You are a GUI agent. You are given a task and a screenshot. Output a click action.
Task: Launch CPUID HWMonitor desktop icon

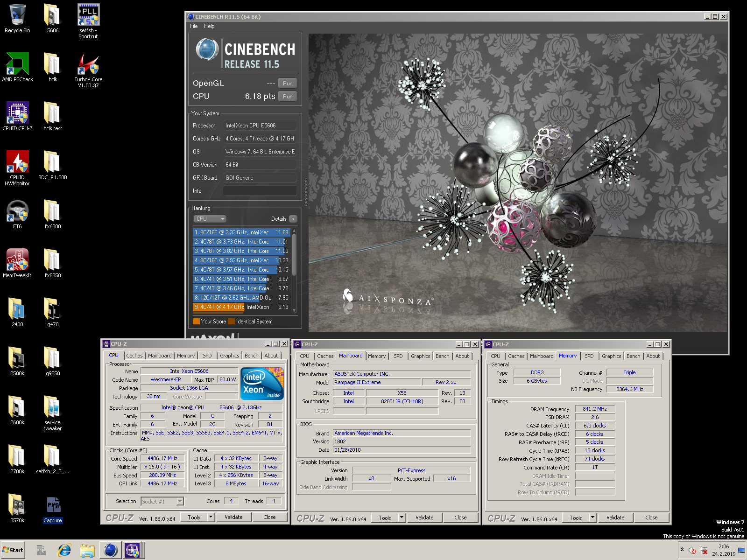click(17, 168)
